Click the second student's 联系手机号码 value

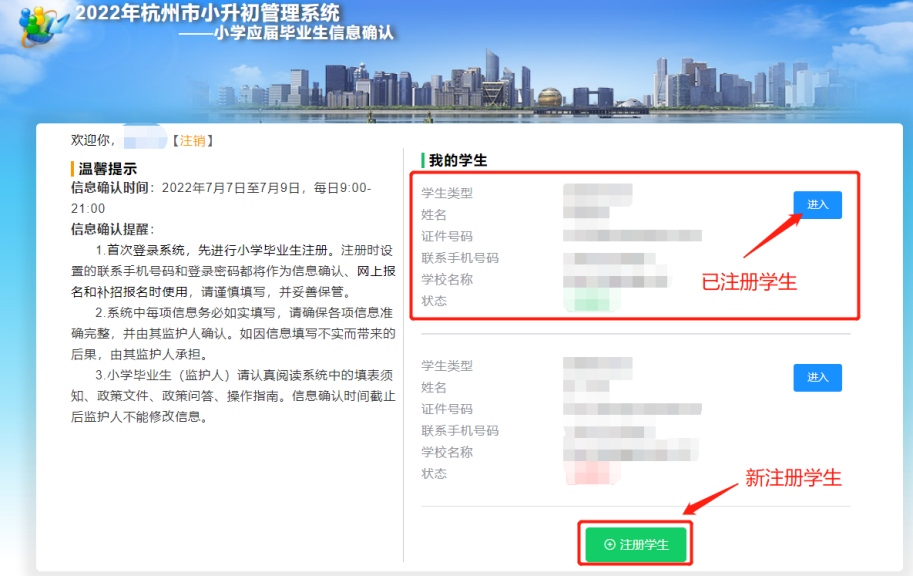pos(610,431)
